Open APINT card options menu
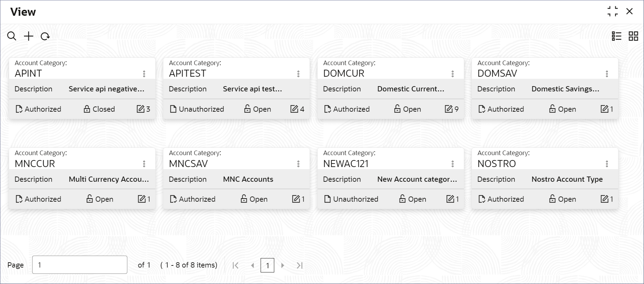The image size is (644, 284). tap(144, 74)
